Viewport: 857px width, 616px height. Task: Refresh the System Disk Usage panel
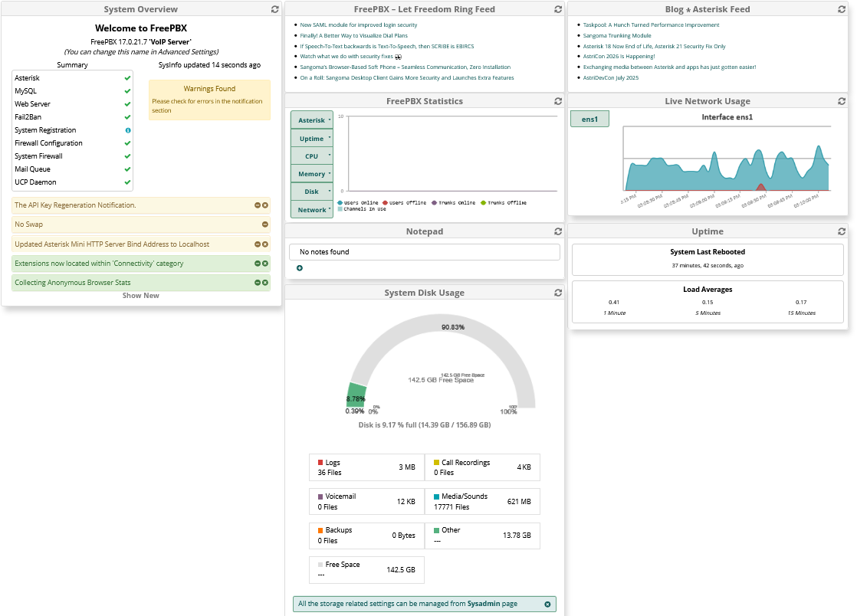[x=559, y=293]
